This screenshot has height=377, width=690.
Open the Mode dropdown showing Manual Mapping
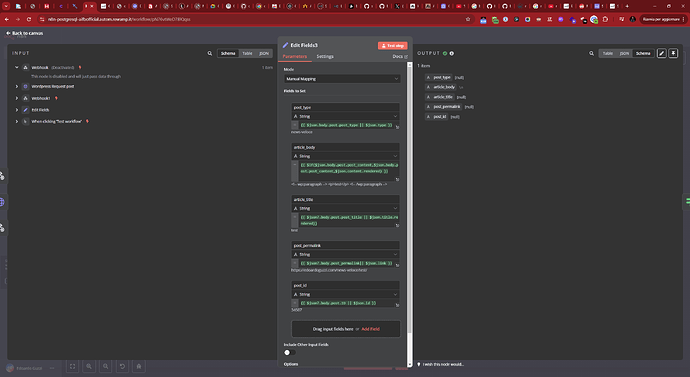(342, 79)
